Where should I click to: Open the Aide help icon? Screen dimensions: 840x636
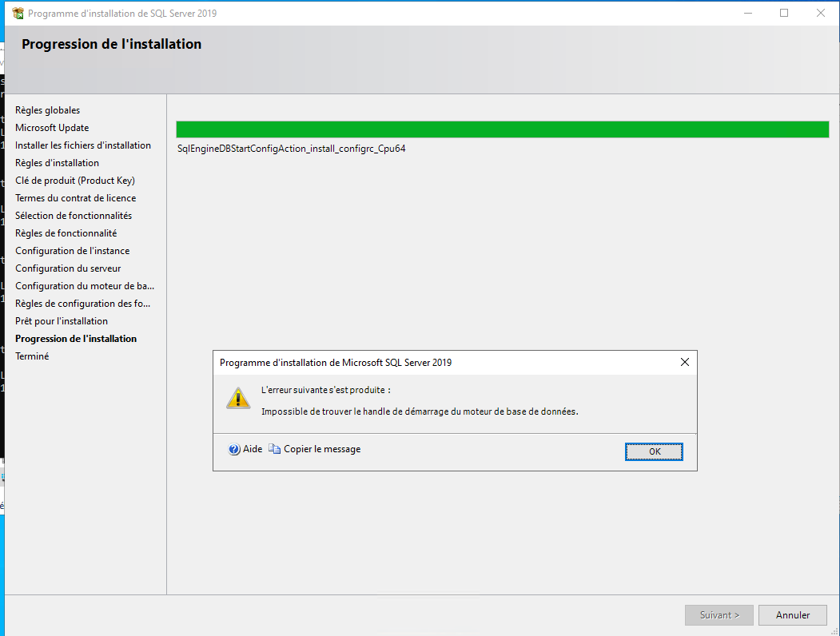click(234, 449)
